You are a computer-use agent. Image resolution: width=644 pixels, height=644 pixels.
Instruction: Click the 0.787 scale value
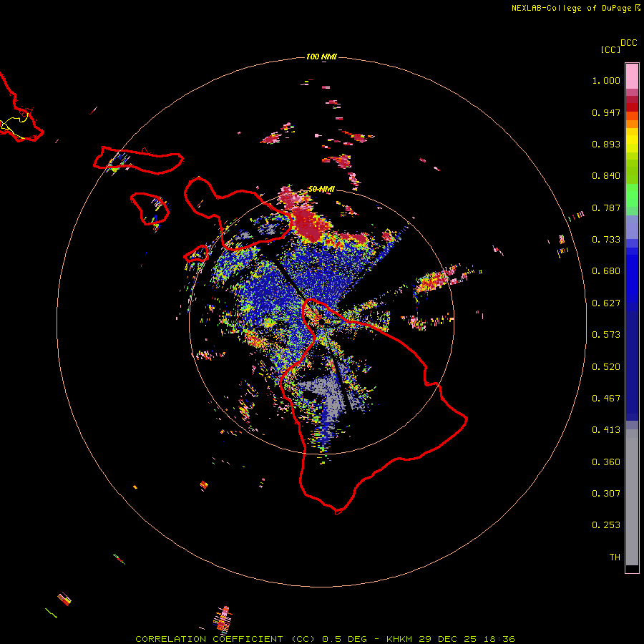(606, 208)
